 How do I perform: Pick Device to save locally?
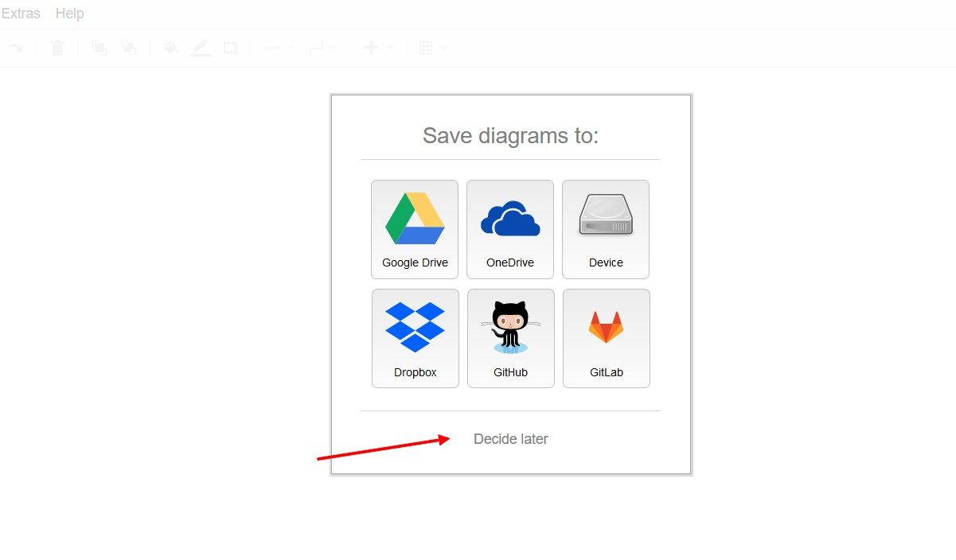coord(606,229)
